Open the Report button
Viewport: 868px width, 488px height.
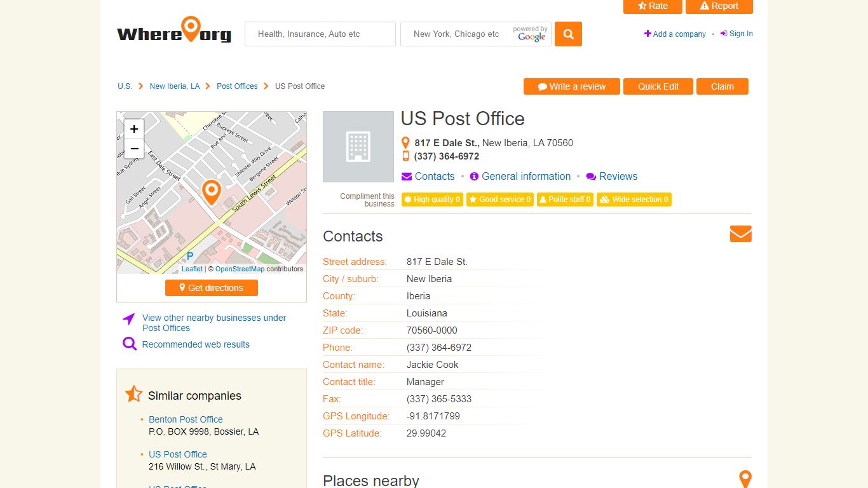coord(719,6)
